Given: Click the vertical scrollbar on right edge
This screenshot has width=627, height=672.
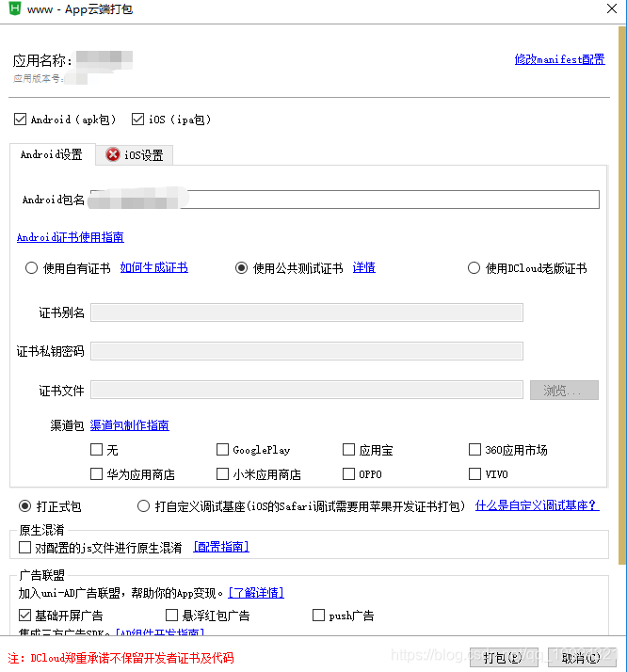Looking at the screenshot, I should [x=622, y=296].
